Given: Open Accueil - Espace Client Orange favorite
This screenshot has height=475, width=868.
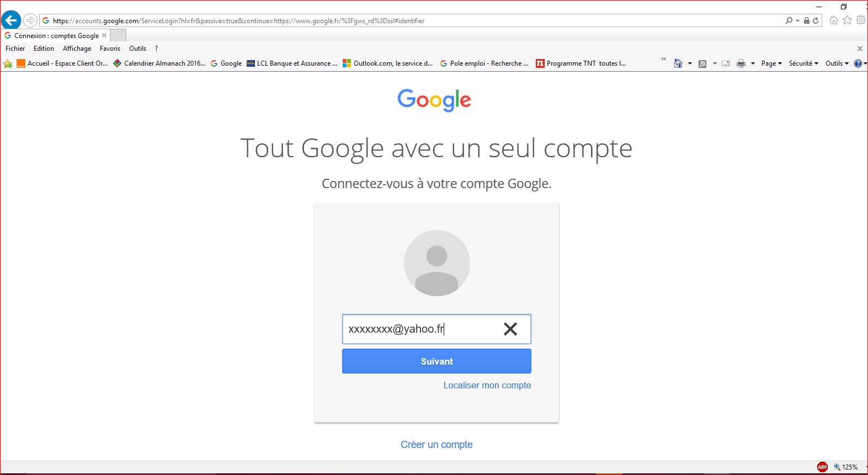Looking at the screenshot, I should click(x=62, y=63).
